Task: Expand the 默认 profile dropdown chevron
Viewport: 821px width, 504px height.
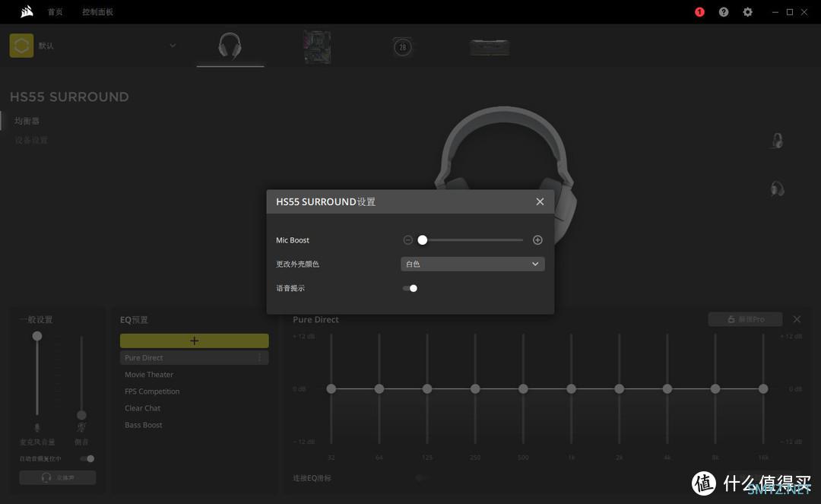Action: click(x=173, y=46)
